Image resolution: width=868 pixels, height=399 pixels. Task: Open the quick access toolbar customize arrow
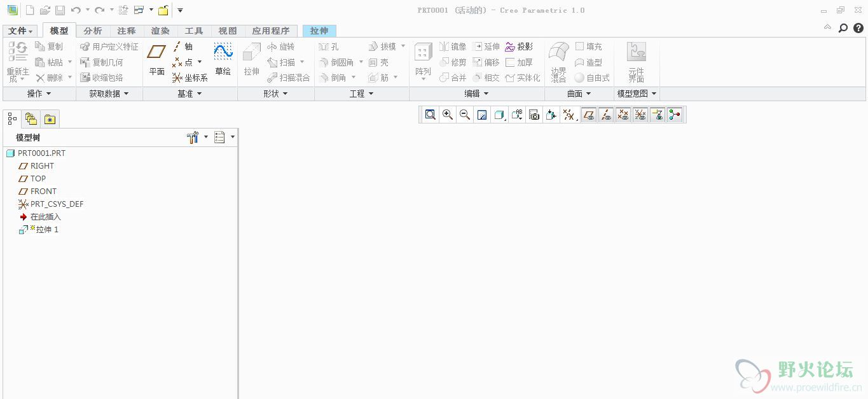point(181,10)
